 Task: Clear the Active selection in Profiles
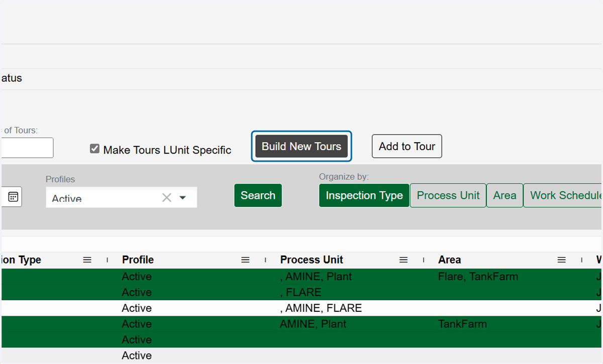(x=167, y=198)
